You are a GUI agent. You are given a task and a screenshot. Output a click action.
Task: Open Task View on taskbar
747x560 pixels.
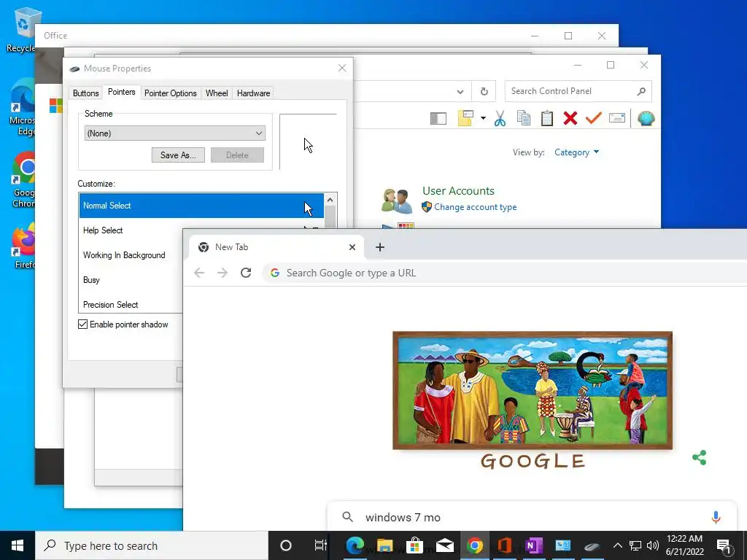tap(321, 545)
